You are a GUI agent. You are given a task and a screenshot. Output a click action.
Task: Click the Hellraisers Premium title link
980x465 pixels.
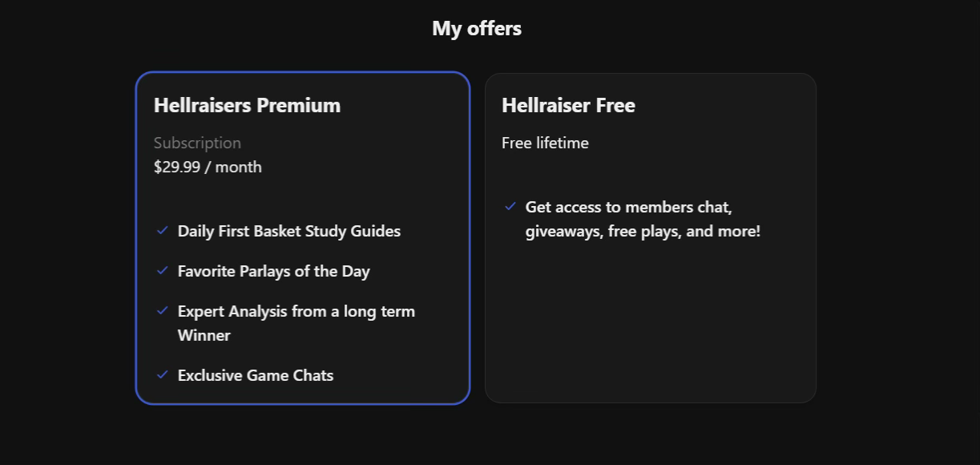[x=247, y=104]
